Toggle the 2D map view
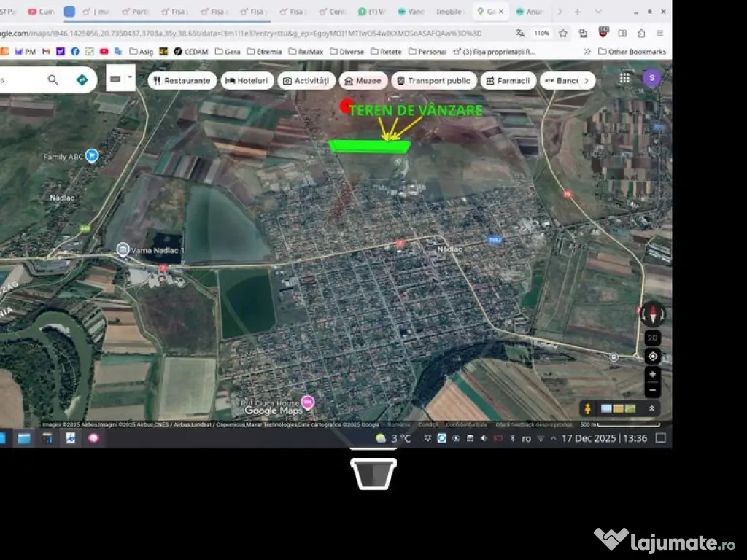This screenshot has height=560, width=747. (652, 338)
